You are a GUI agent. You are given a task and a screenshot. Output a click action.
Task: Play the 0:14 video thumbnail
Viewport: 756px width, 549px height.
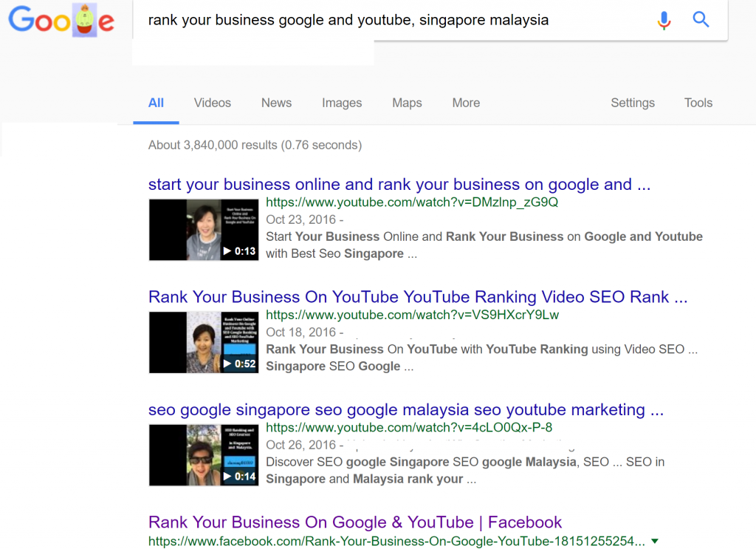(204, 455)
